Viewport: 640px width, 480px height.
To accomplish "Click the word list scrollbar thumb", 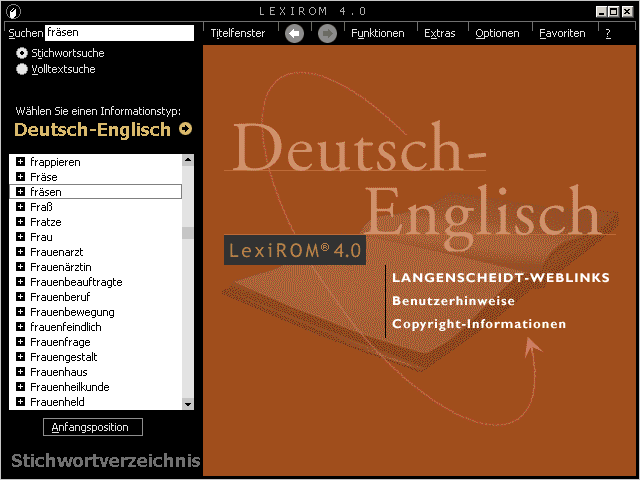I will (188, 233).
